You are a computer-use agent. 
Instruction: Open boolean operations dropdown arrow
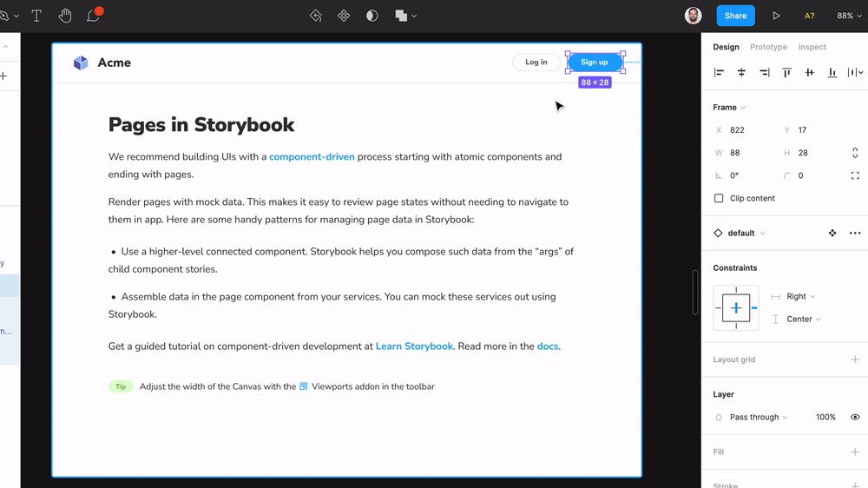[x=414, y=16]
